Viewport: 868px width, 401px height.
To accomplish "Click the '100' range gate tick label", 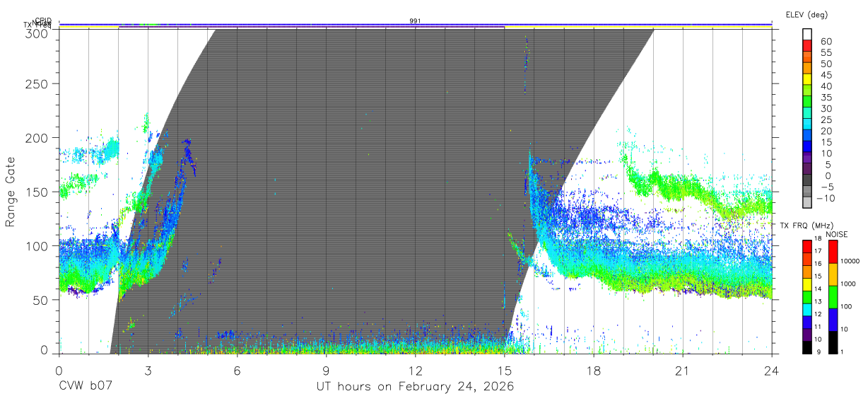I will coord(37,245).
